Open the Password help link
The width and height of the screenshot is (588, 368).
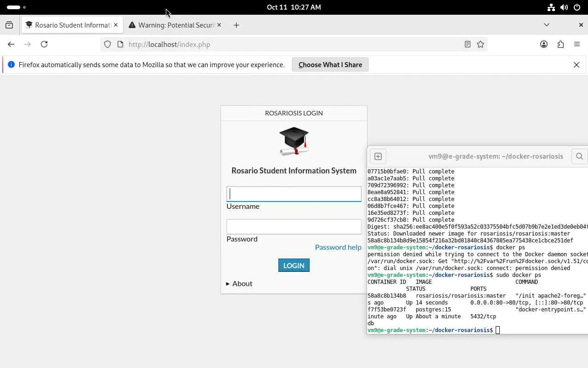click(338, 247)
